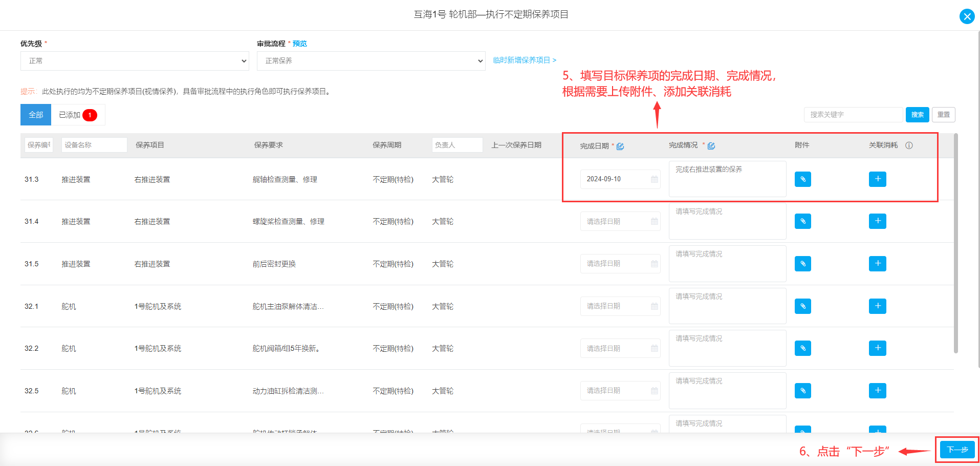This screenshot has height=466, width=980.
Task: Focus the 保养编号 filter field
Action: 39,145
